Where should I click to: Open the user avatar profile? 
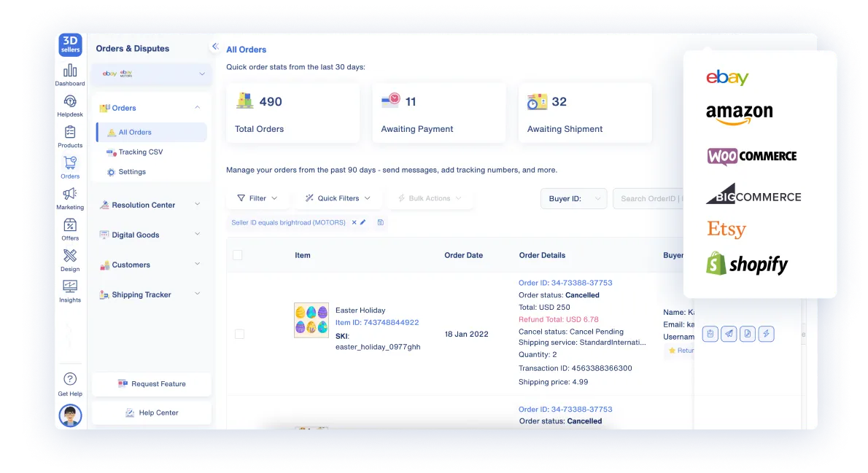point(70,415)
